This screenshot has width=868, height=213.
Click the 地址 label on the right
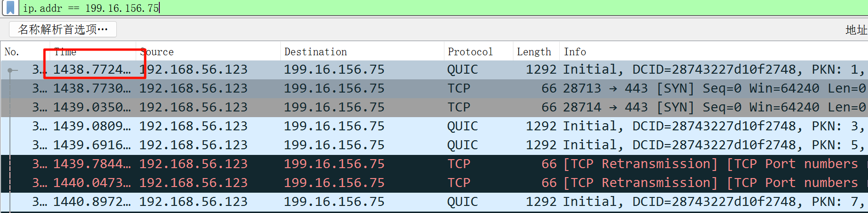coord(856,30)
